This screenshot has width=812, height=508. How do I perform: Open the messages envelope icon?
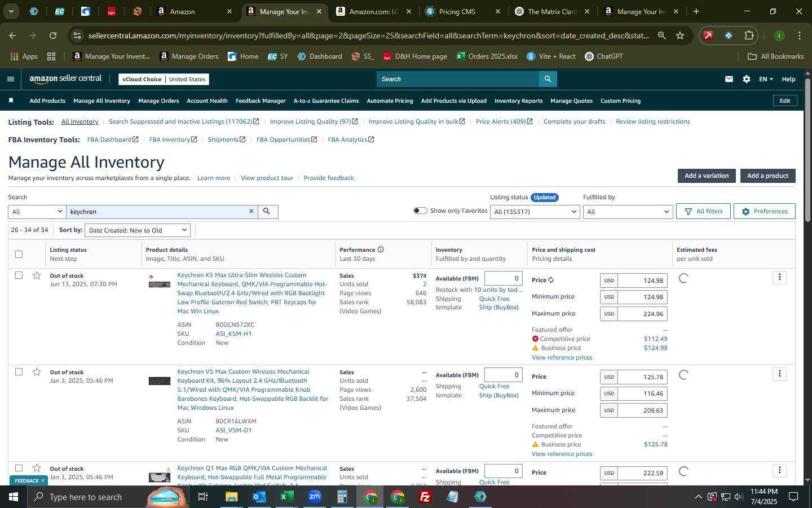pos(729,79)
